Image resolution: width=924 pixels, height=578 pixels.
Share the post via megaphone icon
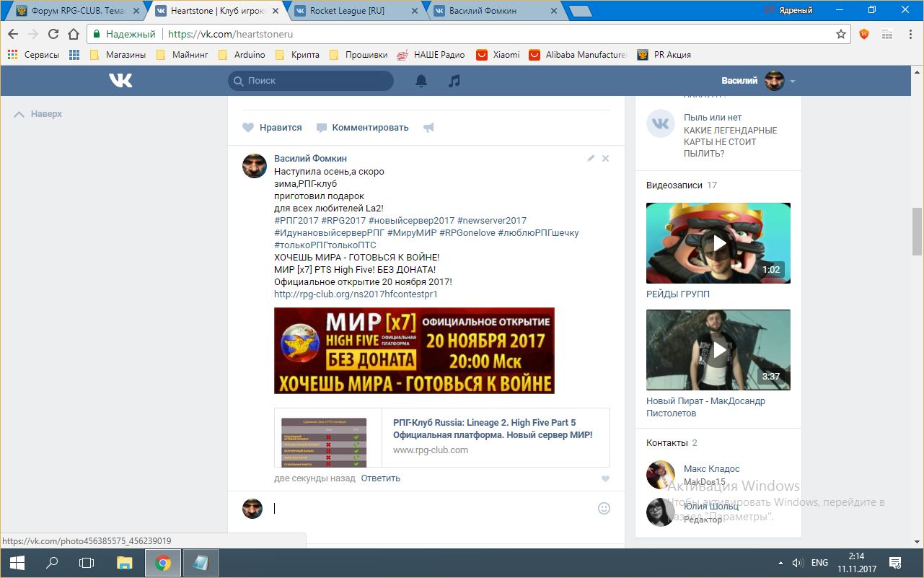point(428,128)
